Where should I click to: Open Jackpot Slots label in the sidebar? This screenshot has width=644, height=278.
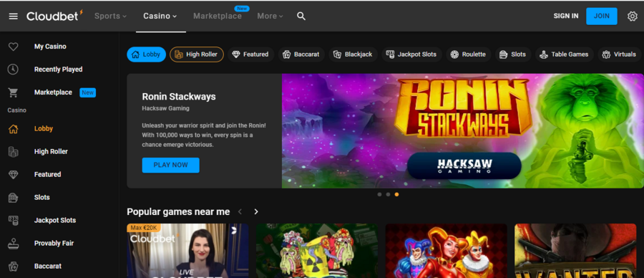55,221
